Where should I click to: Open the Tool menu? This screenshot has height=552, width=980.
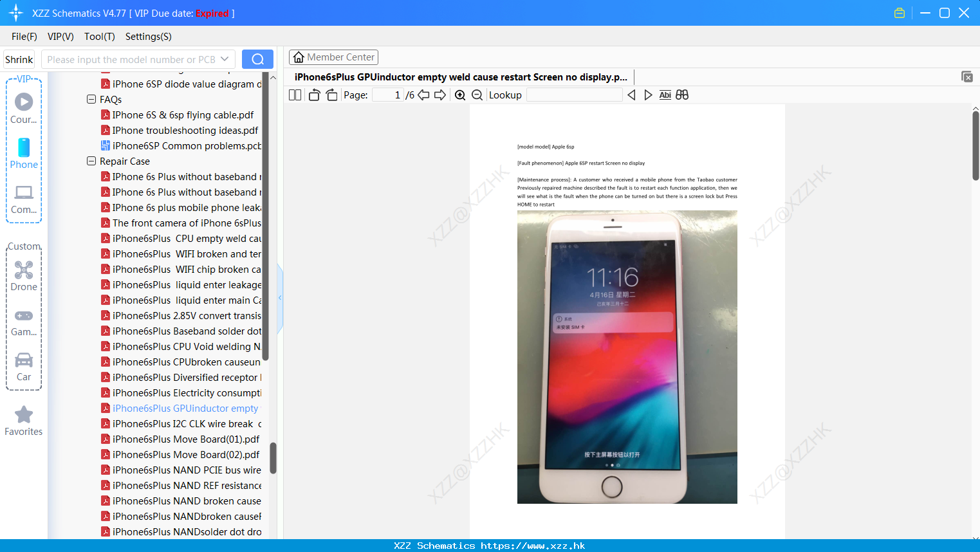point(100,37)
